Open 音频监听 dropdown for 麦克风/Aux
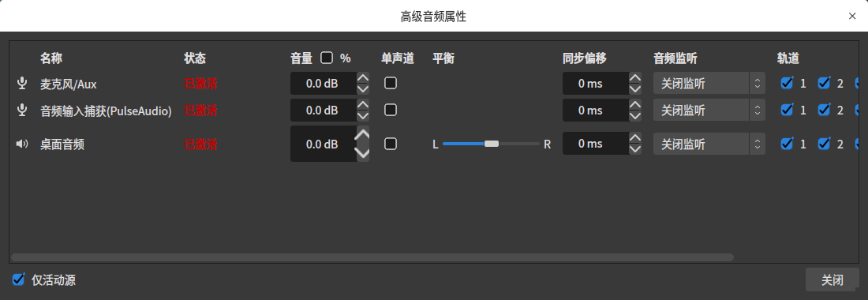 coord(709,84)
